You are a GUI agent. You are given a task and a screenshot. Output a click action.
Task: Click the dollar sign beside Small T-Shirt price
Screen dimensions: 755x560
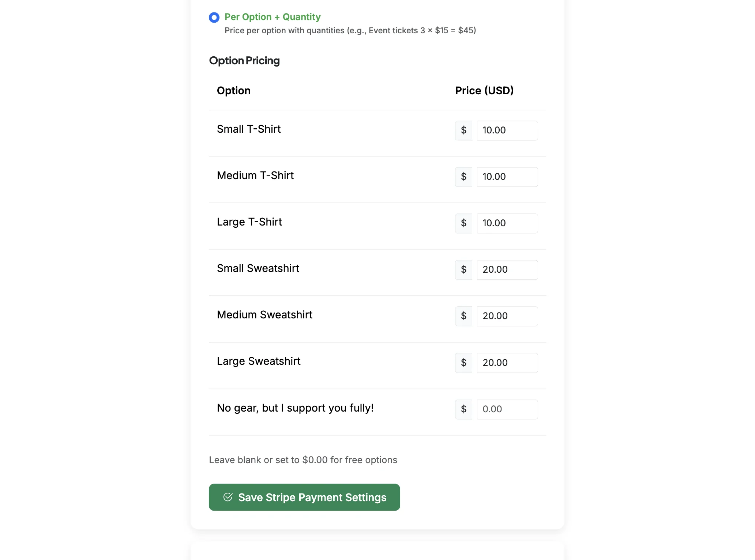[463, 130]
